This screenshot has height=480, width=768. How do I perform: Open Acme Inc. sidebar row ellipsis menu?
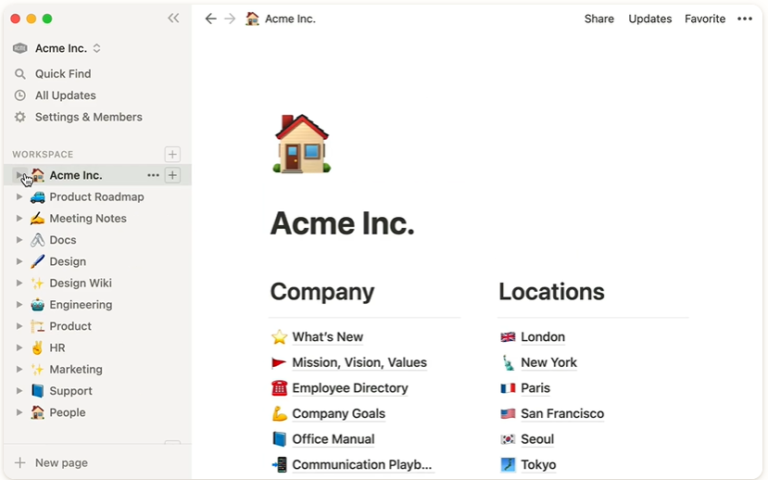tap(153, 175)
